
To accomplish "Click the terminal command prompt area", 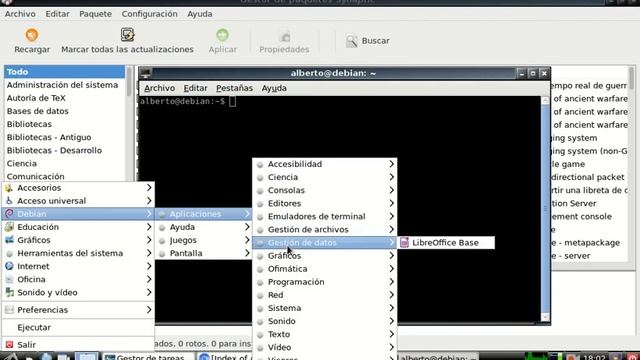I will [x=340, y=209].
